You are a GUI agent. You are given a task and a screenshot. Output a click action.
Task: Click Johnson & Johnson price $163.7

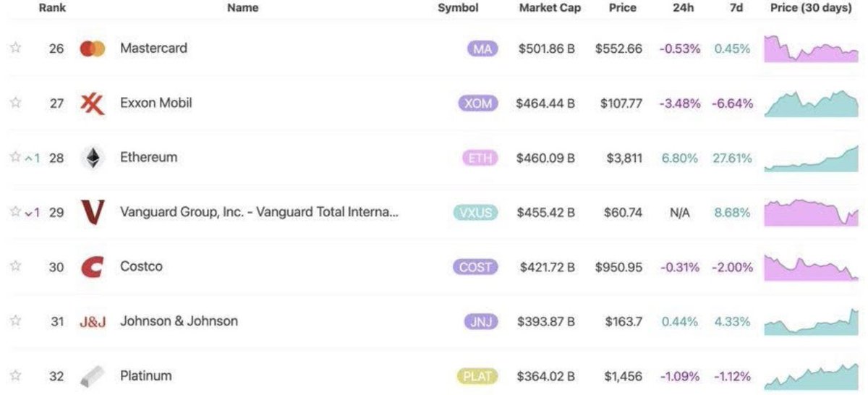point(623,322)
